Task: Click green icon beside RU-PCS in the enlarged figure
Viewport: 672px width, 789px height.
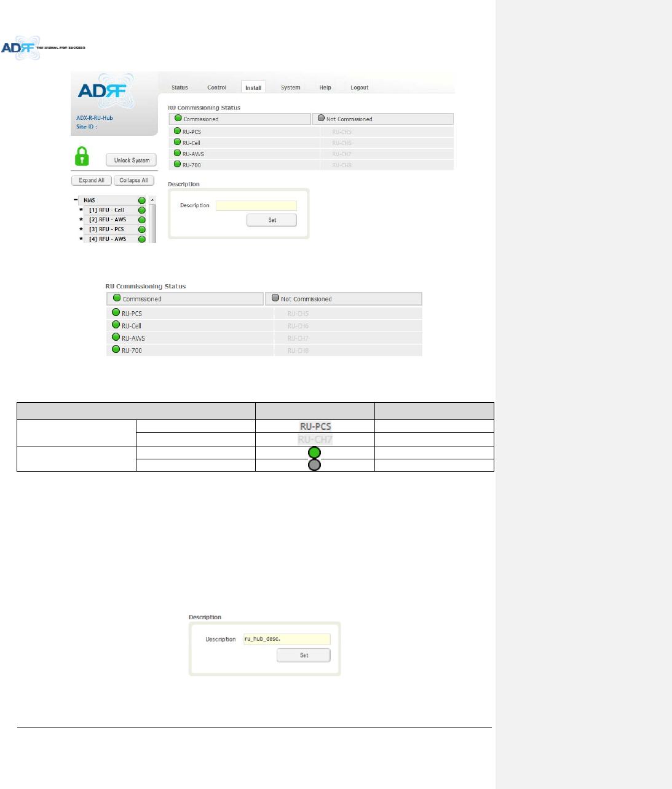Action: point(116,312)
